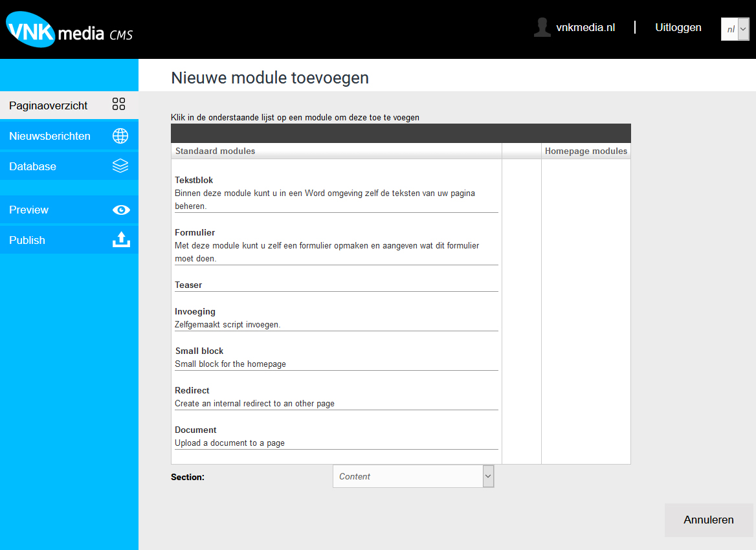Image resolution: width=756 pixels, height=550 pixels.
Task: Click the Preview eye icon
Action: tap(121, 210)
